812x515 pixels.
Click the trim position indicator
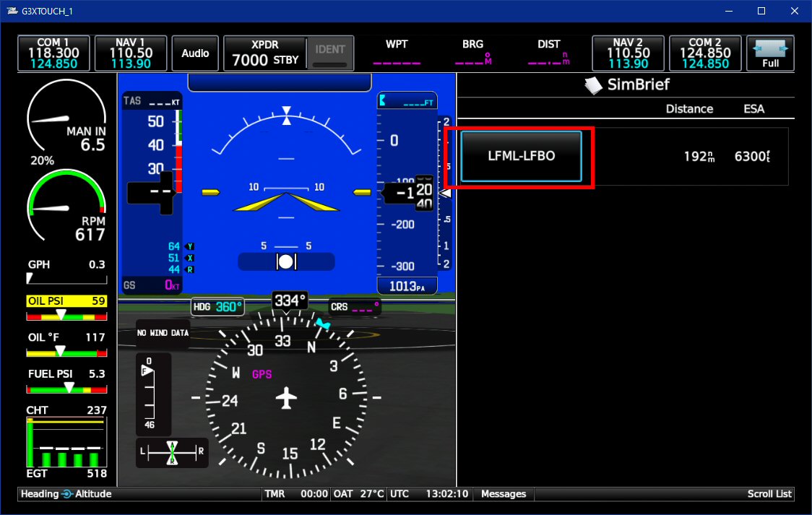(x=172, y=453)
